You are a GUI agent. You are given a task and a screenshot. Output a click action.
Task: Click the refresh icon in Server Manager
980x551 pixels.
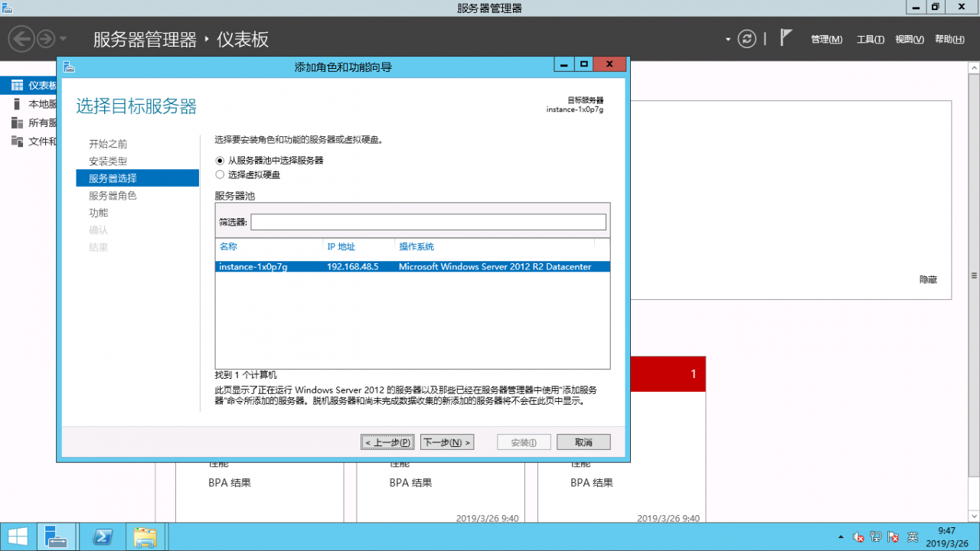pos(747,39)
